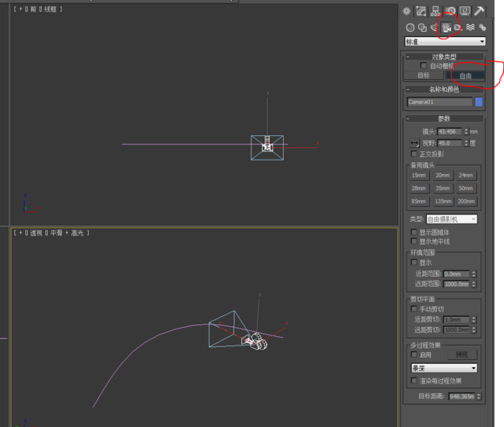
Task: Collapse the 参数 rollout
Action: click(x=444, y=119)
